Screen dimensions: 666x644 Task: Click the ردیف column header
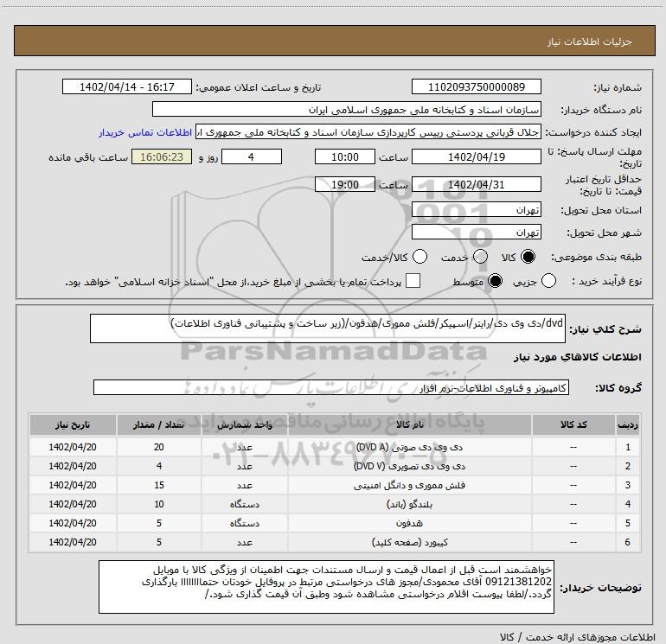(x=628, y=424)
